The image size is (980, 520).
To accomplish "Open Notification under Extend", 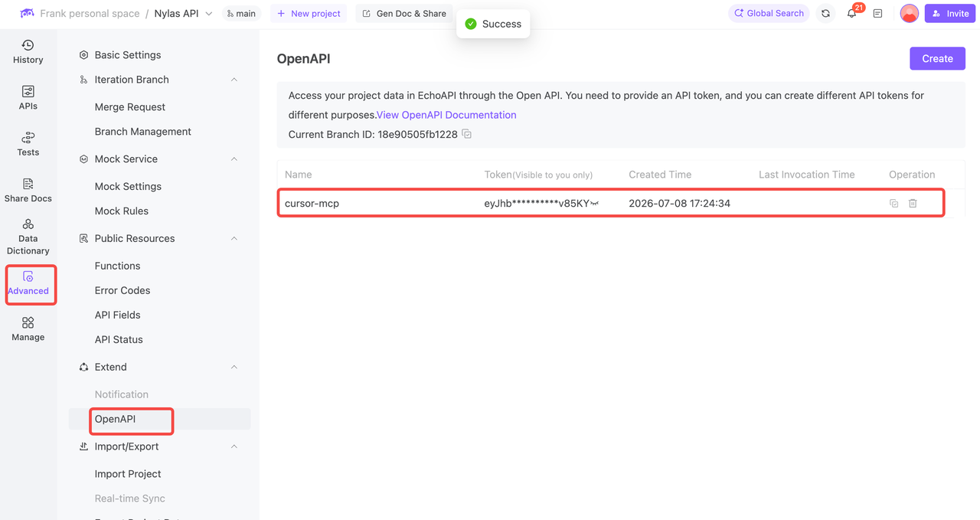I will pos(121,395).
